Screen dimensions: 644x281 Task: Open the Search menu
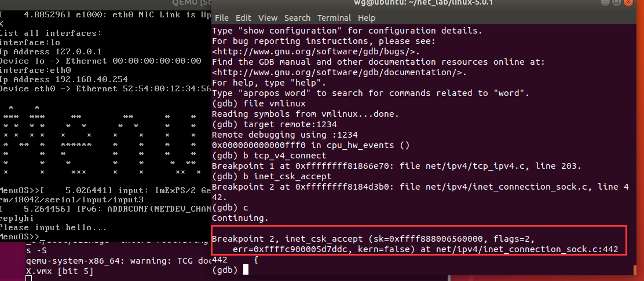(x=297, y=18)
